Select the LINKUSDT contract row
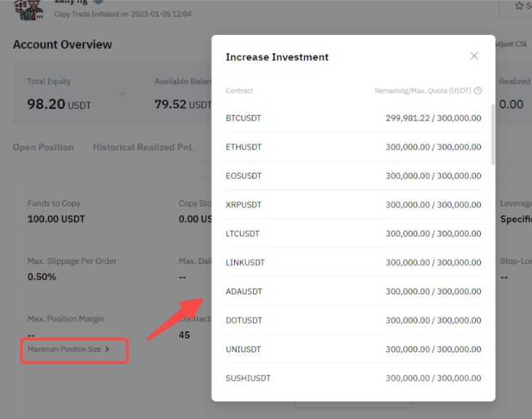Viewport: 532px width, 419px height. point(353,263)
